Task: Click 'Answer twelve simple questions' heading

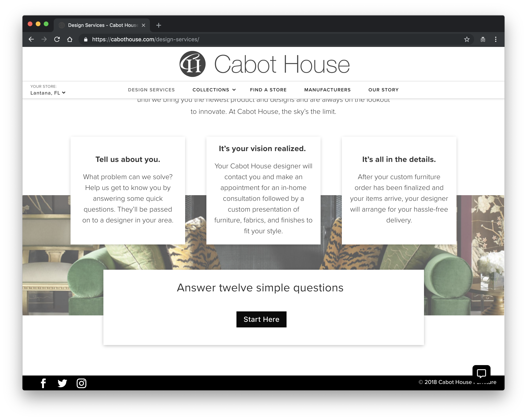Action: (x=260, y=288)
